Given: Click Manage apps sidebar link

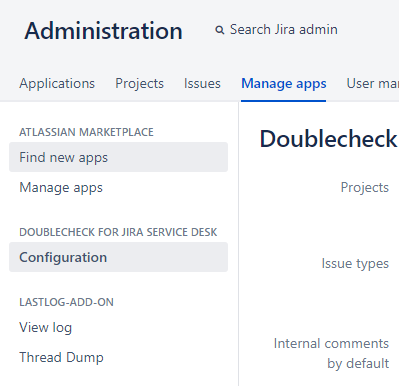Looking at the screenshot, I should [61, 188].
